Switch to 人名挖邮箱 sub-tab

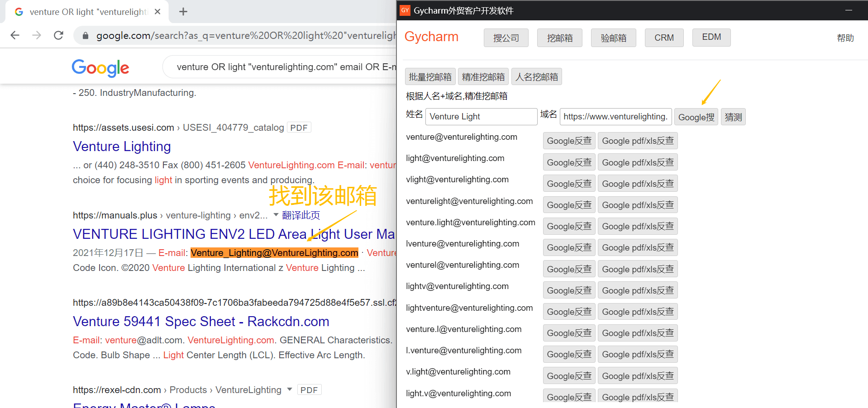point(537,77)
